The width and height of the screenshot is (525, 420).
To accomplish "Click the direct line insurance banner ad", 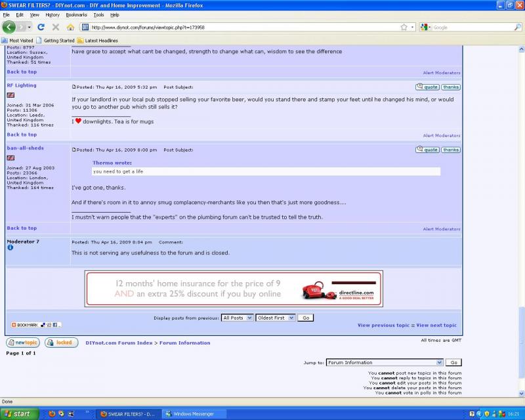I will point(233,289).
